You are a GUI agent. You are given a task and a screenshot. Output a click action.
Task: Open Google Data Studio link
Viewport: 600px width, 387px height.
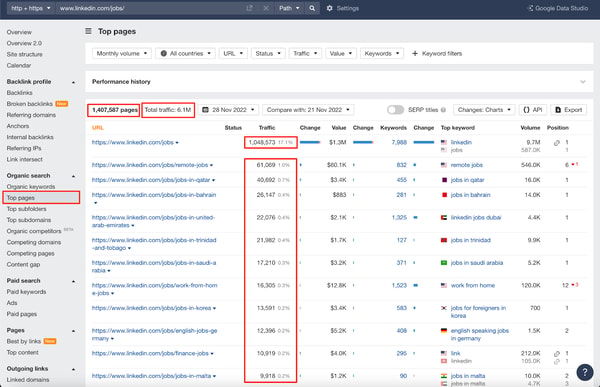(x=558, y=8)
